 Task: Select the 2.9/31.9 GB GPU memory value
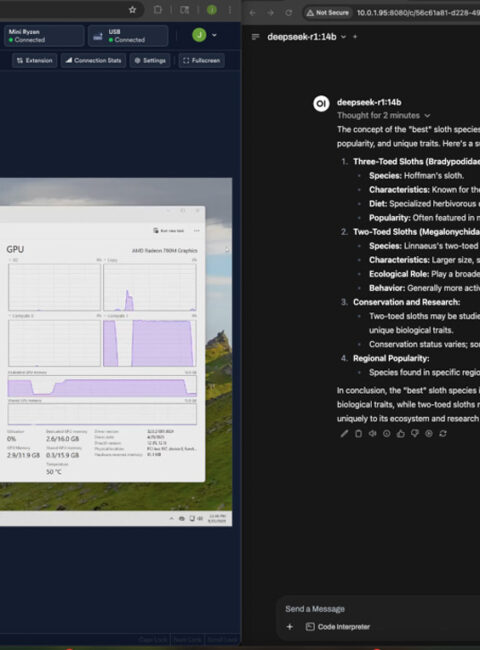(23, 455)
